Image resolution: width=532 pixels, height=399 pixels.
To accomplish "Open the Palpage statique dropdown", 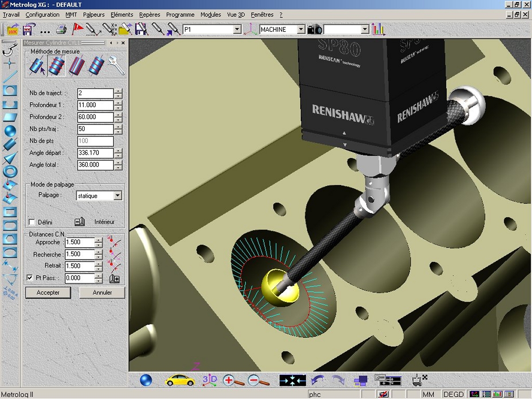I will tap(117, 196).
